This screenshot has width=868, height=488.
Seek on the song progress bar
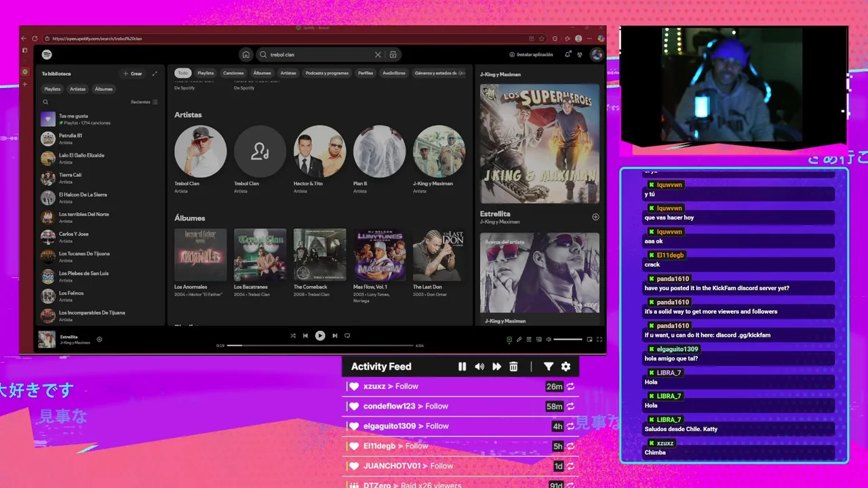[x=319, y=346]
